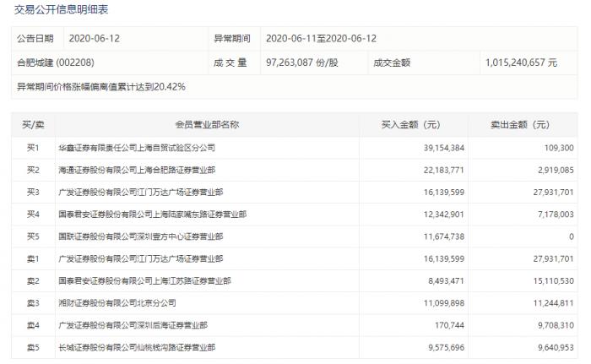The image size is (591, 364).
Task: Click 长城证券 仙桃钱沟路证券营业部 name
Action: click(x=137, y=347)
